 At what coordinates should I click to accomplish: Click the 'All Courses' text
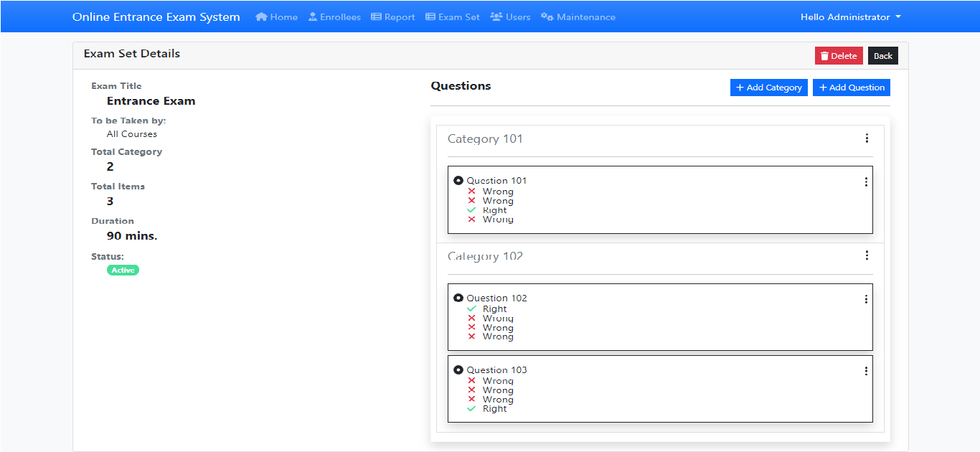[x=132, y=134]
